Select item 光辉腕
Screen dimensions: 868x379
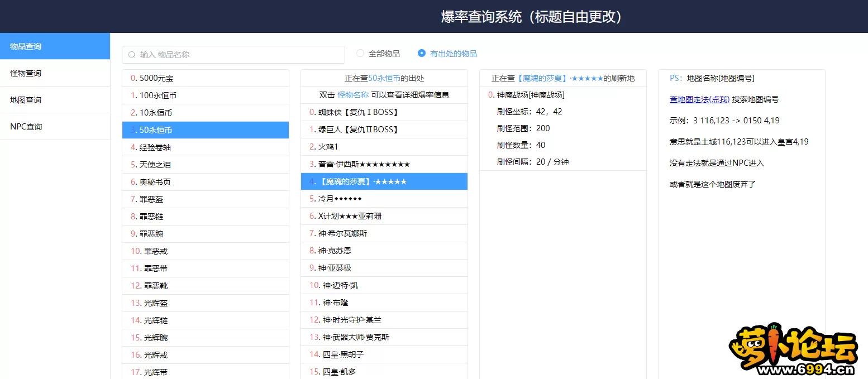tap(206, 338)
